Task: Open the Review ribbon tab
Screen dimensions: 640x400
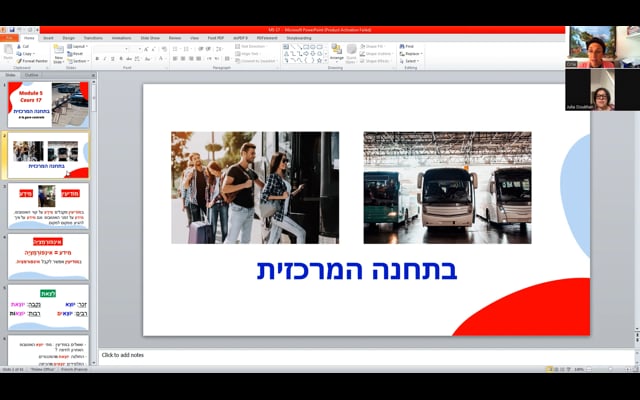Action: coord(175,38)
